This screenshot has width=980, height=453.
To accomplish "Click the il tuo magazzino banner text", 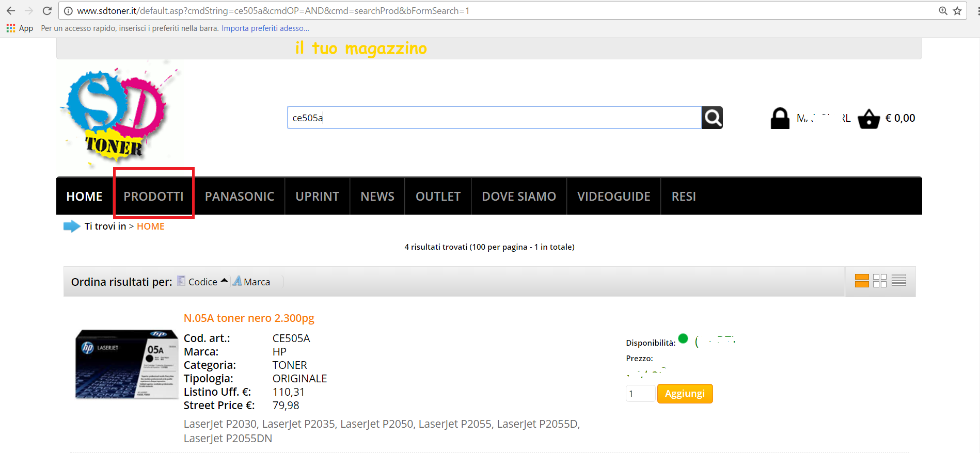I will click(x=361, y=48).
